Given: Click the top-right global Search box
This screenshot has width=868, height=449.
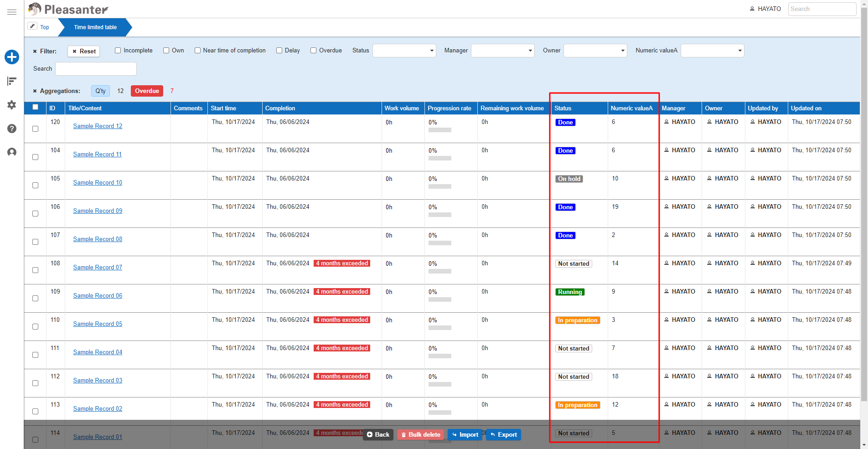Looking at the screenshot, I should tap(822, 9).
